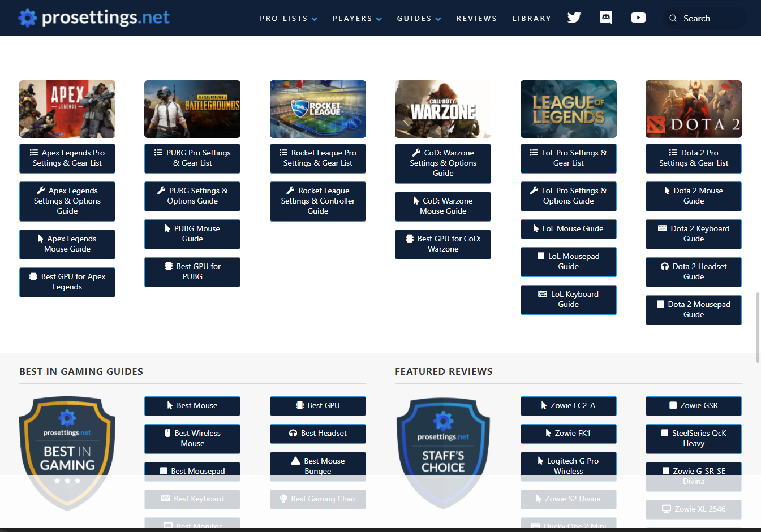Open the Best Gaming Chair guide
Viewport: 761px width, 532px height.
[318, 499]
